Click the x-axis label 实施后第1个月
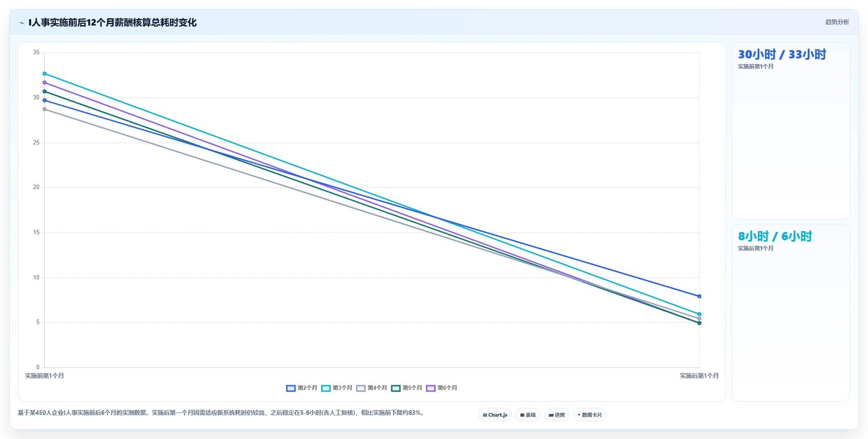Image resolution: width=868 pixels, height=439 pixels. pos(699,376)
